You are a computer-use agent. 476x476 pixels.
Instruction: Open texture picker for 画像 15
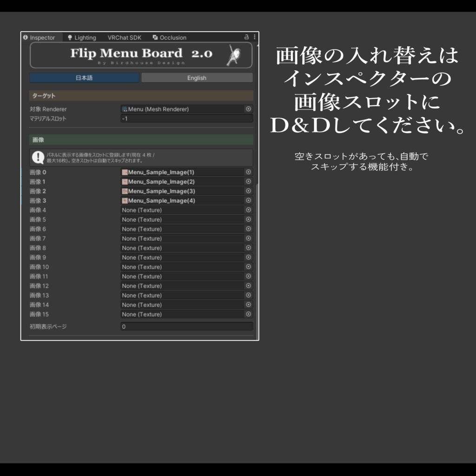[x=248, y=314]
